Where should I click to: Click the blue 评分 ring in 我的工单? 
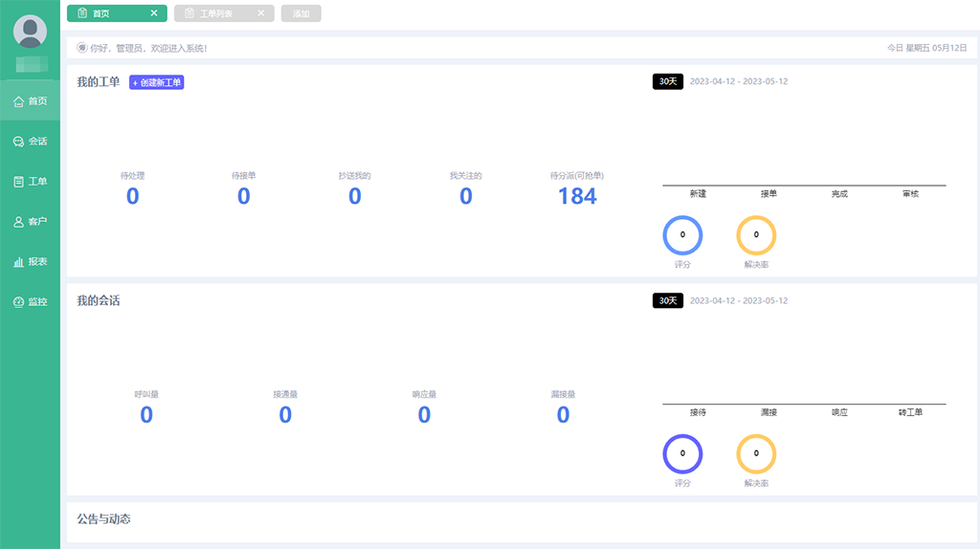pos(682,235)
